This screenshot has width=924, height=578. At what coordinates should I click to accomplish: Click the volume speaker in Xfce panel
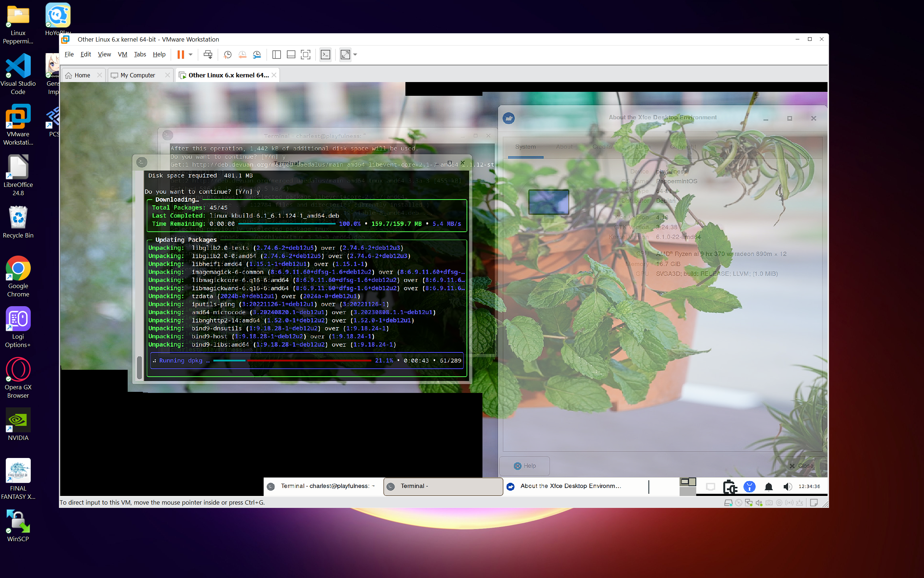787,487
